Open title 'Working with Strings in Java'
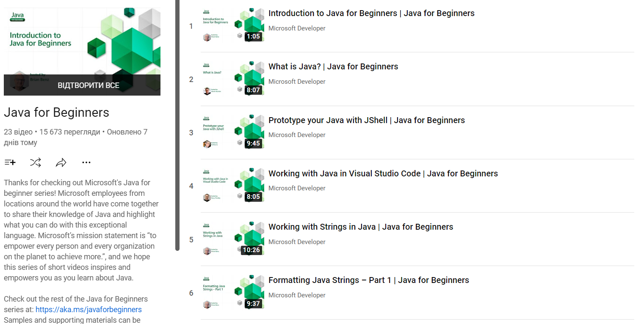 361,227
